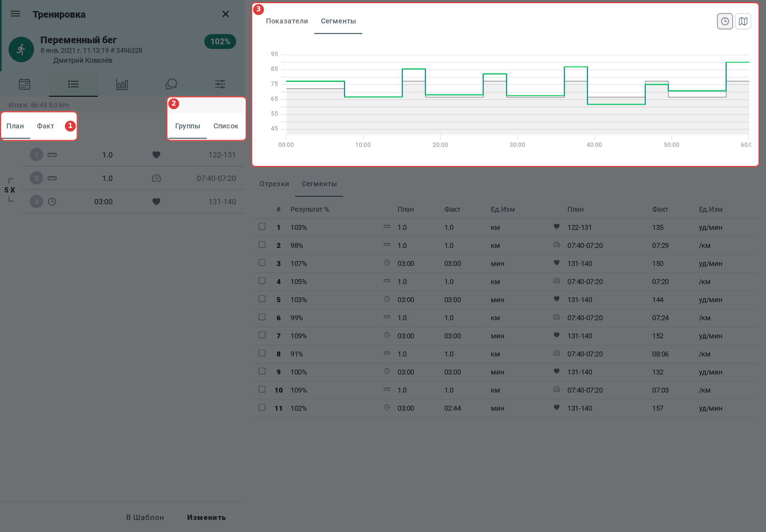Switch chart to map view icon
766x532 pixels.
[743, 21]
